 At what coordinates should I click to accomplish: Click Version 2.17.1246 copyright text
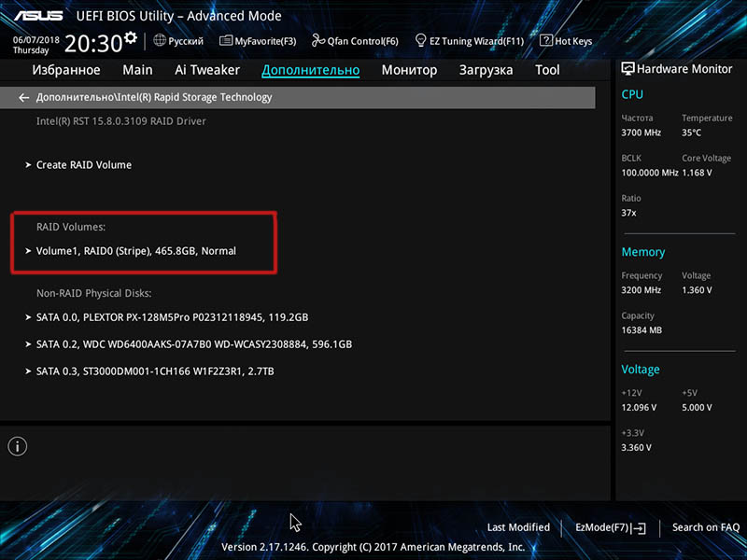point(373,547)
